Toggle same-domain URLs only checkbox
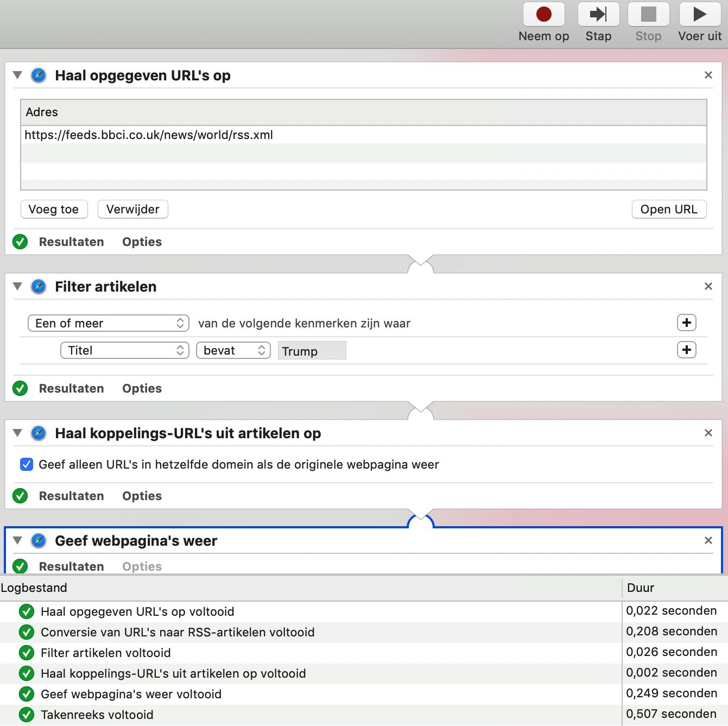 (27, 464)
